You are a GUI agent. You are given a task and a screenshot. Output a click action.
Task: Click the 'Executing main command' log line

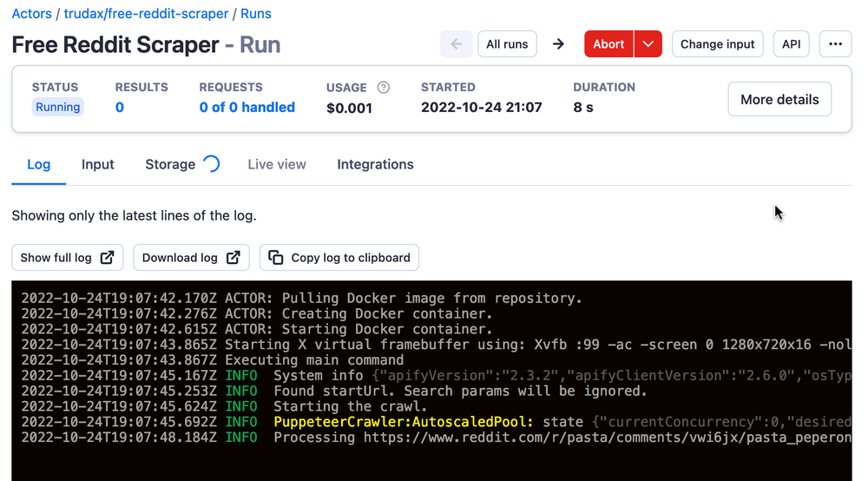pyautogui.click(x=213, y=360)
